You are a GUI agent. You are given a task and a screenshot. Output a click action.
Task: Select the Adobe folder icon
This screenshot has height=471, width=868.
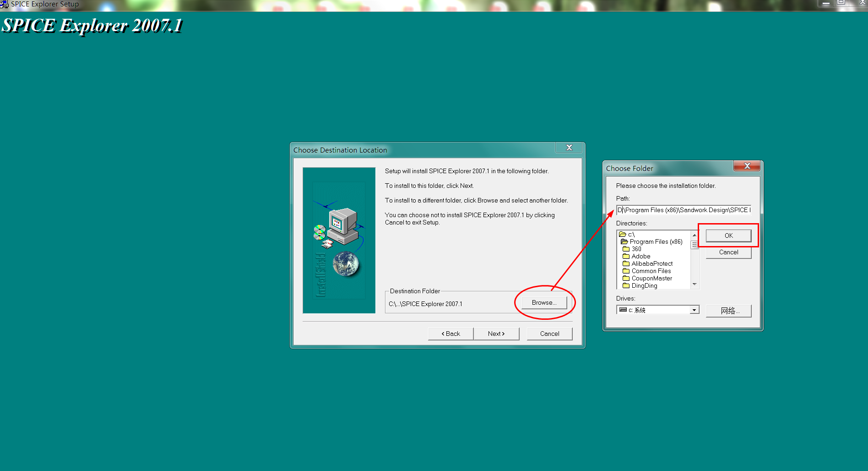pos(627,256)
